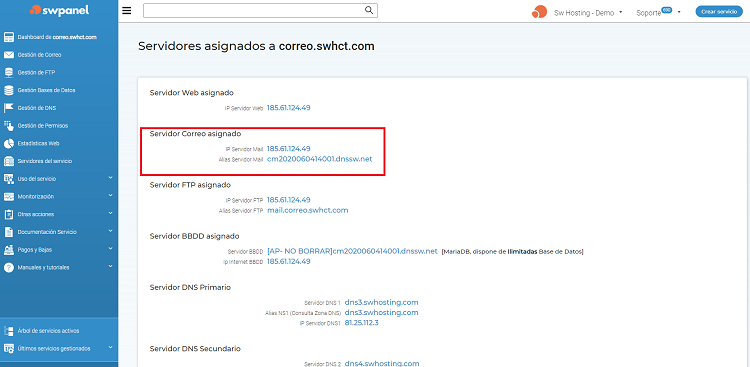Click the Servidor FTP asignado heading
The image size is (750, 367).
point(190,185)
